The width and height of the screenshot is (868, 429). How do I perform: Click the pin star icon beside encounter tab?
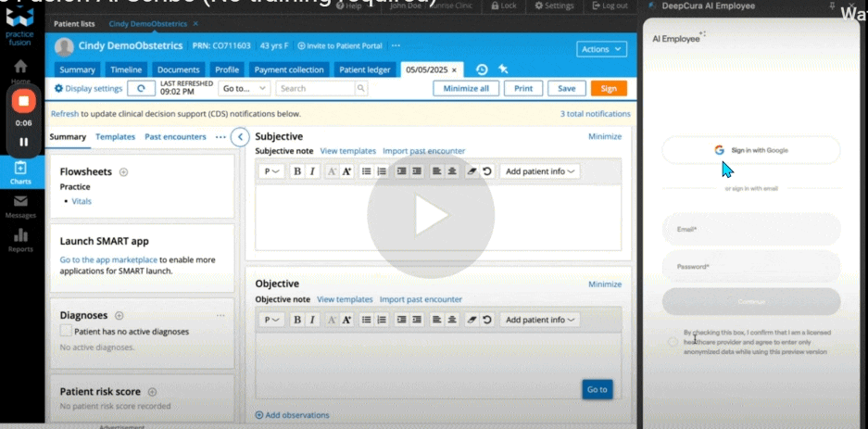(503, 69)
